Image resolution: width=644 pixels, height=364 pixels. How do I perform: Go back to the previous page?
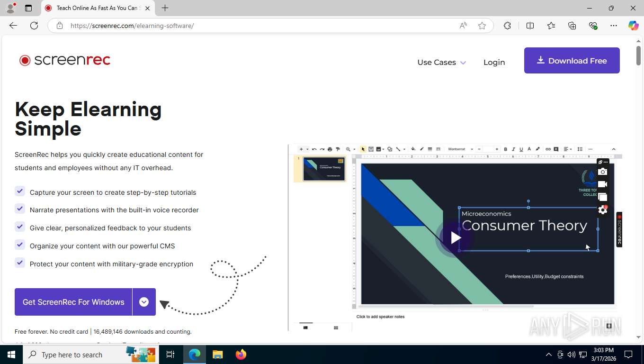coord(13,26)
